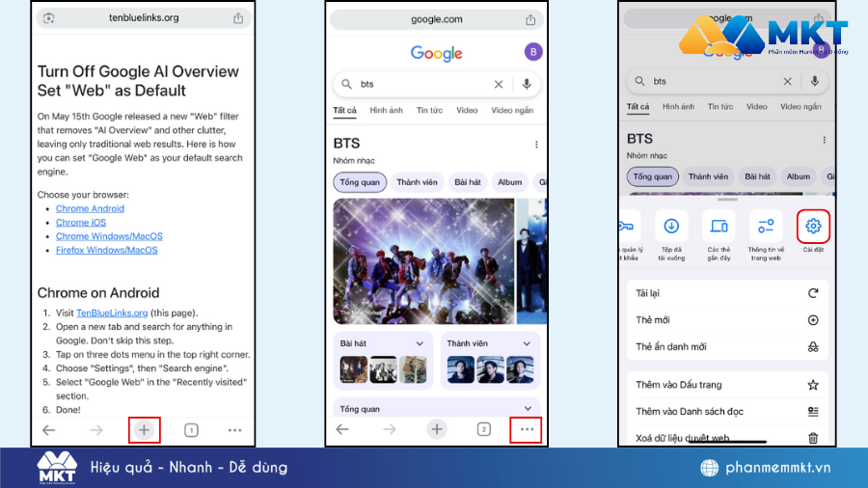The height and width of the screenshot is (488, 868).
Task: Tap microphone icon in right phone search bar
Action: pyautogui.click(x=814, y=81)
